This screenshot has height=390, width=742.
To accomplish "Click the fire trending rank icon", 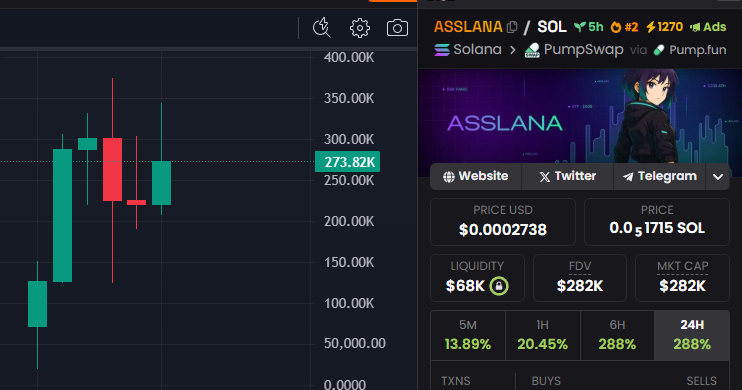I will pyautogui.click(x=616, y=27).
